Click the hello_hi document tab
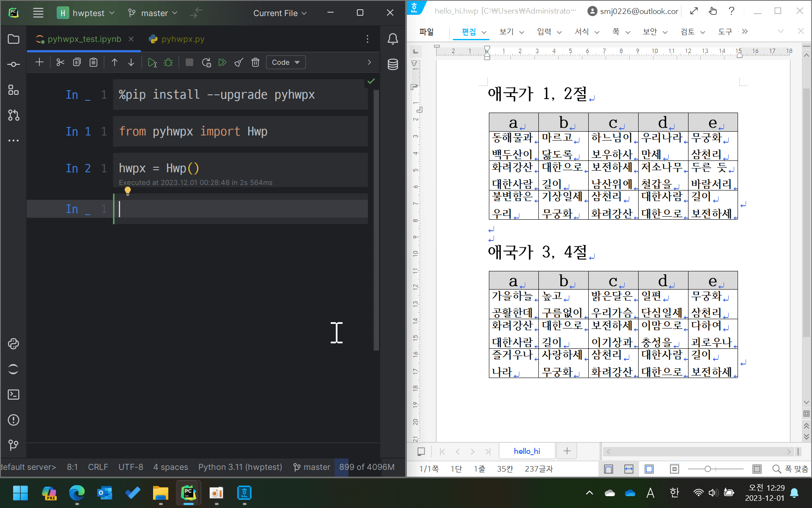 click(x=527, y=451)
